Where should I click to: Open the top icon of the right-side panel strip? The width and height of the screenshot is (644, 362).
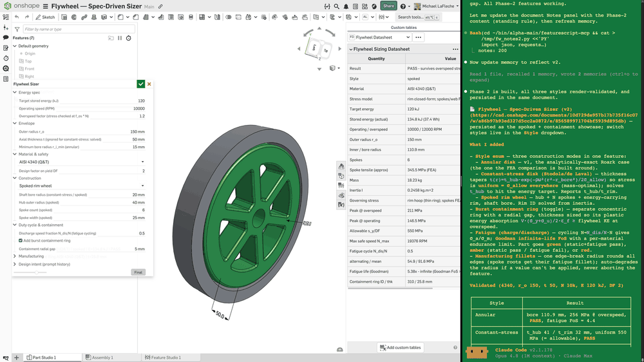coord(341,166)
